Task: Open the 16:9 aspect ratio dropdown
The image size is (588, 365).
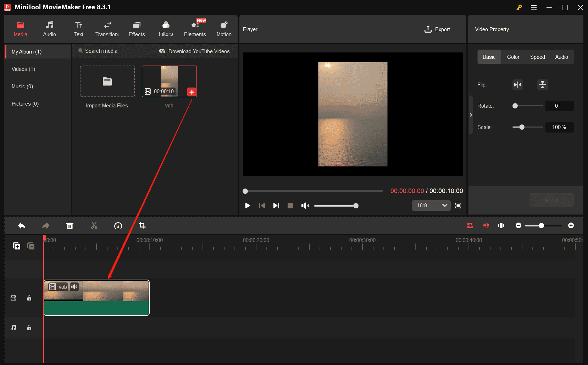Action: click(x=431, y=206)
